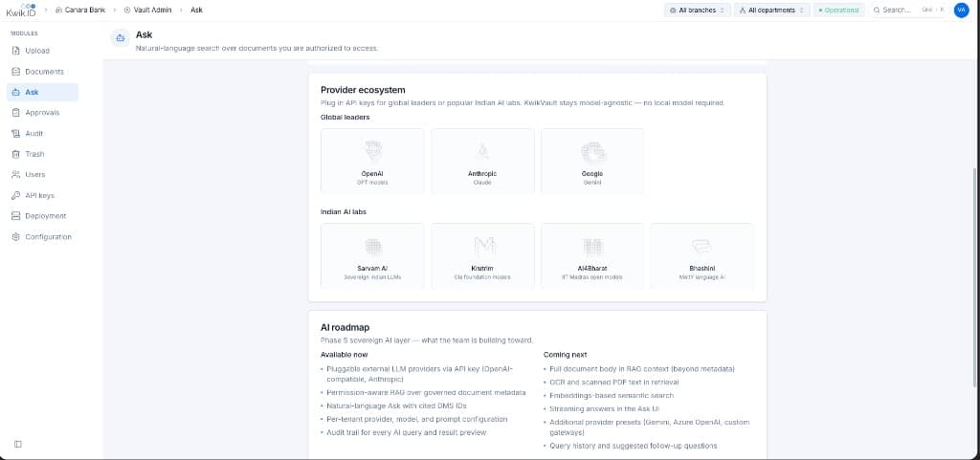Collapse the sidebar panel icon
Image resolution: width=980 pixels, height=460 pixels.
pyautogui.click(x=17, y=445)
